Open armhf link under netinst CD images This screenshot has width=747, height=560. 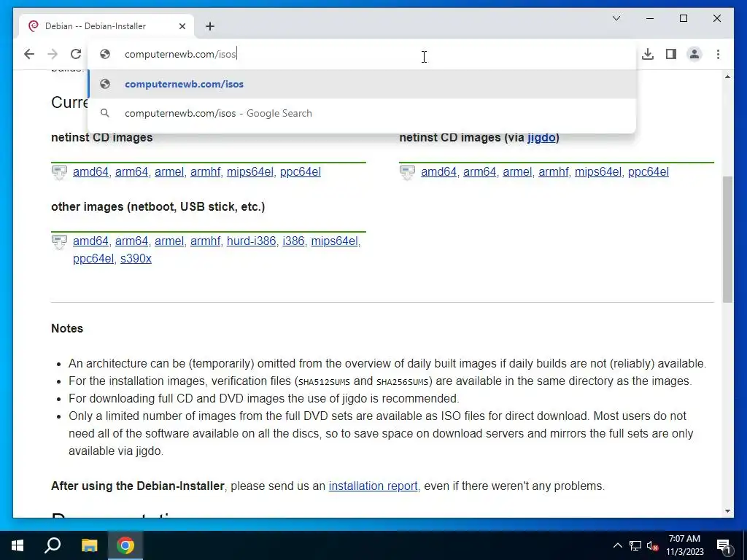205,172
